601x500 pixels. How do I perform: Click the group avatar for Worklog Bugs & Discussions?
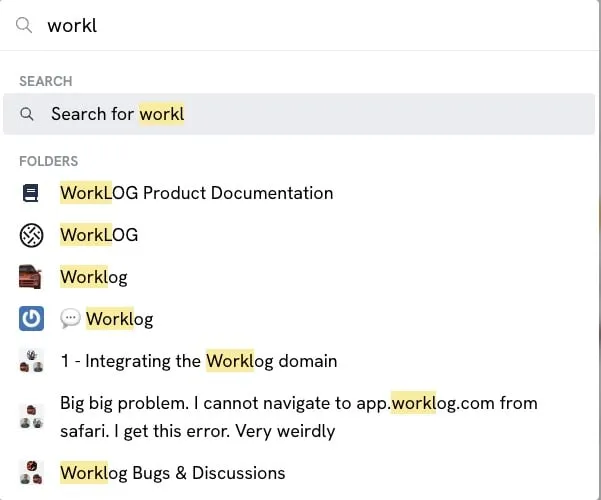click(31, 473)
